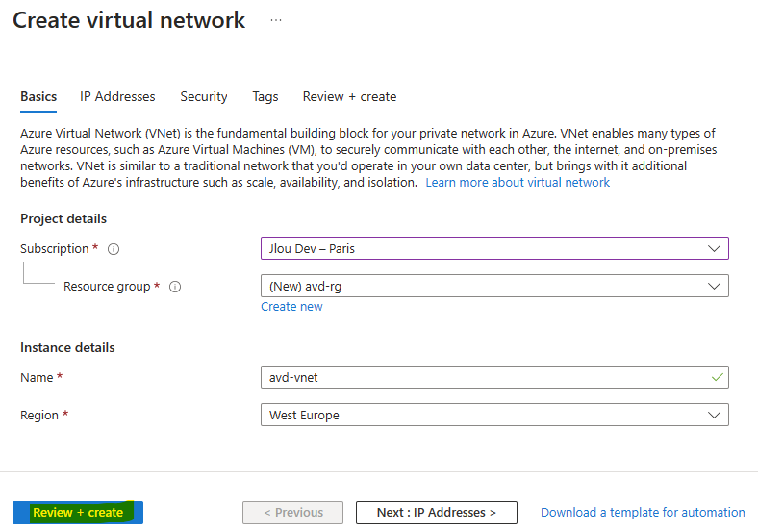758x532 pixels.
Task: Open the Subscription dropdown showing Jlou Dev – Paris
Action: 494,248
